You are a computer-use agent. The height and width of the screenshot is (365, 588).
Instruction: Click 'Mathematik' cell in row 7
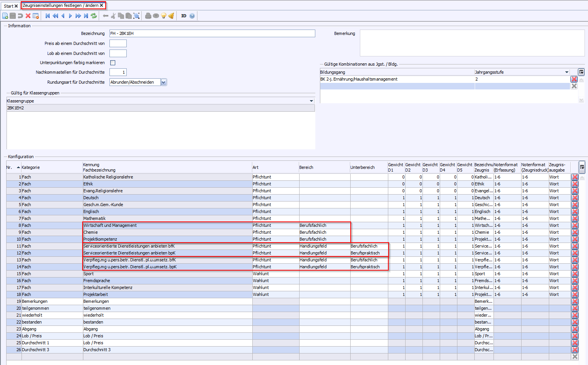(x=167, y=218)
